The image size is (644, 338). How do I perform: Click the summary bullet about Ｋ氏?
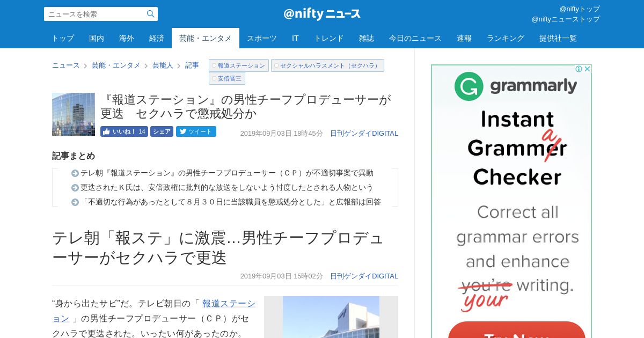click(x=227, y=187)
